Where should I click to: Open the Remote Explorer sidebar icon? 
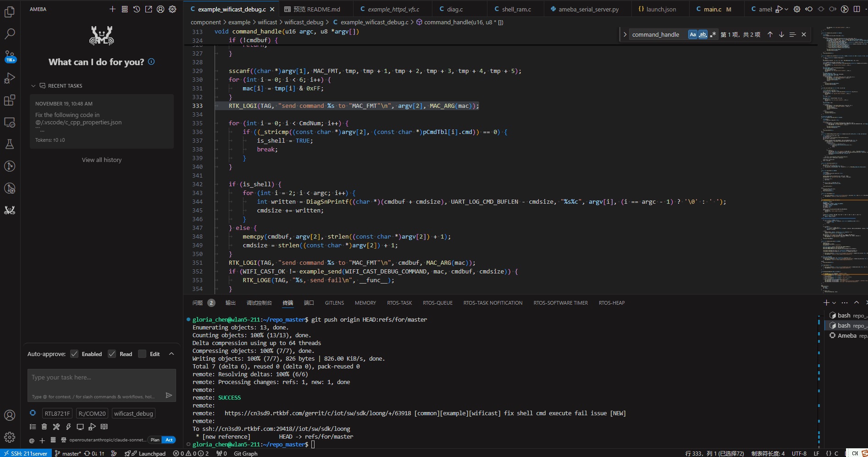10,122
